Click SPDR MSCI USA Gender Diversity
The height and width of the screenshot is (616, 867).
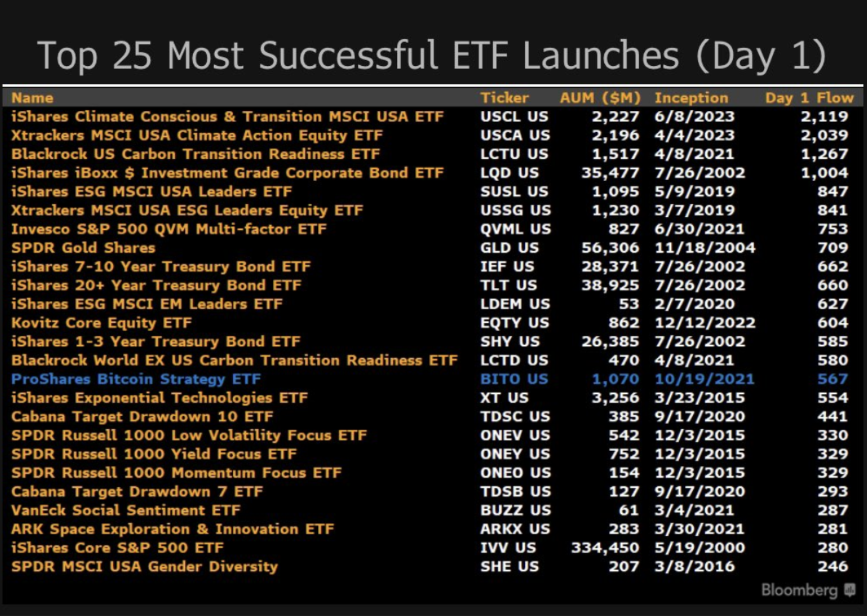pyautogui.click(x=144, y=566)
